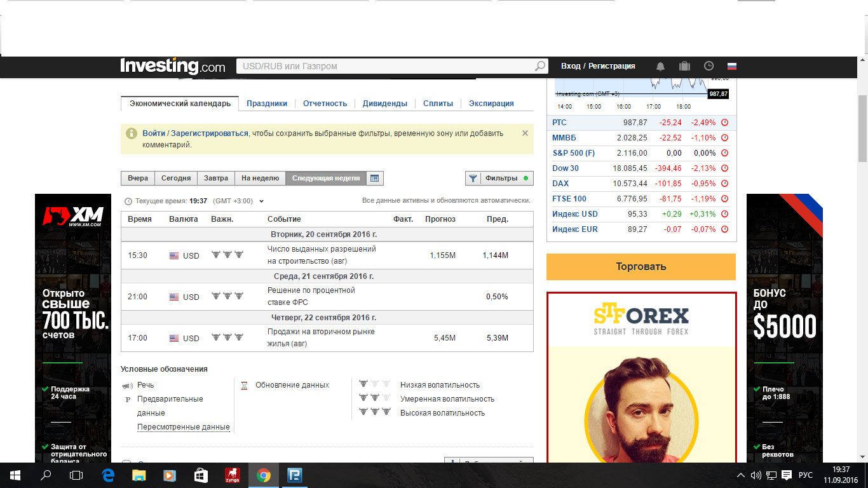Click the clock icon in top header

tap(709, 66)
